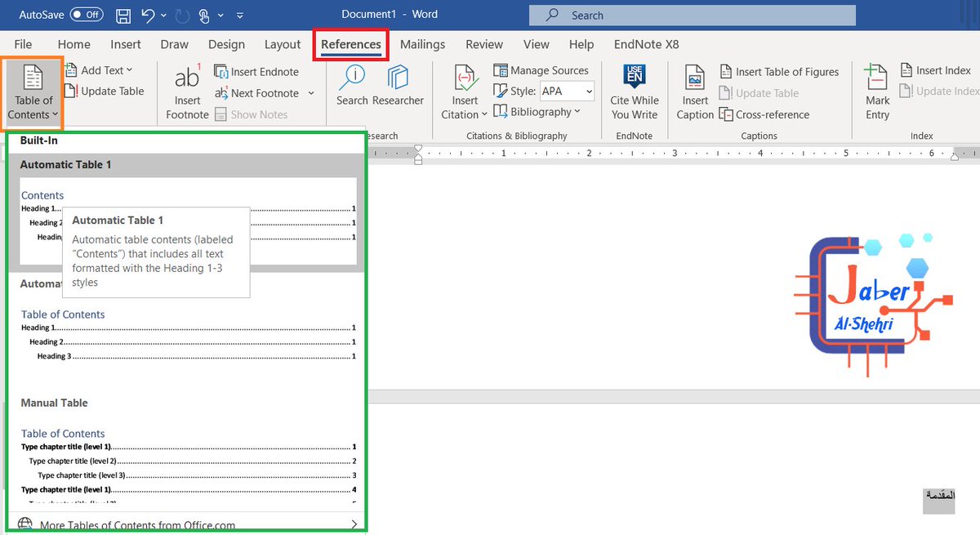This screenshot has width=980, height=535.
Task: Click Insert Table of Figures
Action: pos(778,72)
